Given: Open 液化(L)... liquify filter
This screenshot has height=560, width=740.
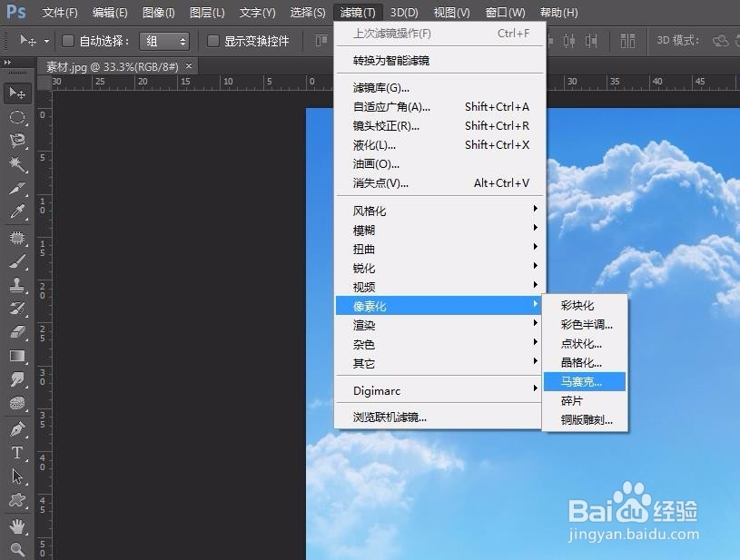Looking at the screenshot, I should (439, 145).
